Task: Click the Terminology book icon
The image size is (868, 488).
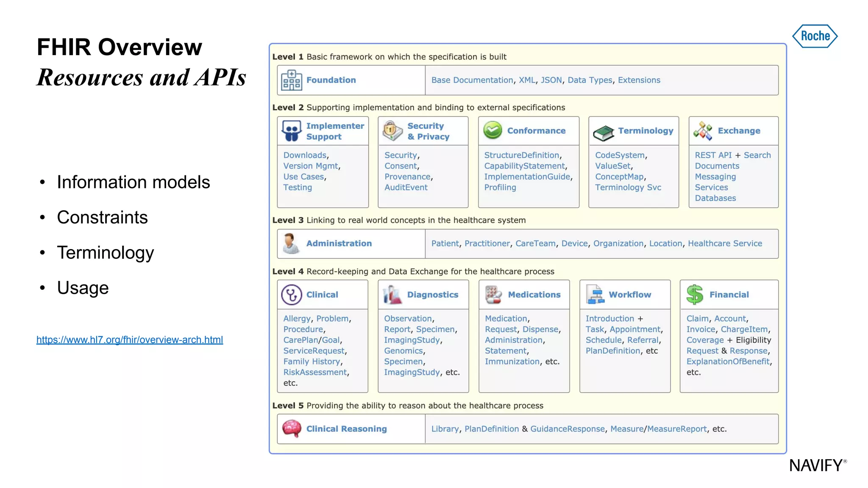Action: pyautogui.click(x=604, y=133)
